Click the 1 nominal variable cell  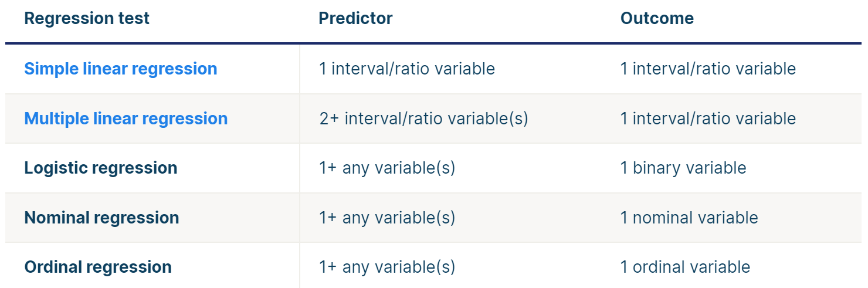tap(689, 218)
